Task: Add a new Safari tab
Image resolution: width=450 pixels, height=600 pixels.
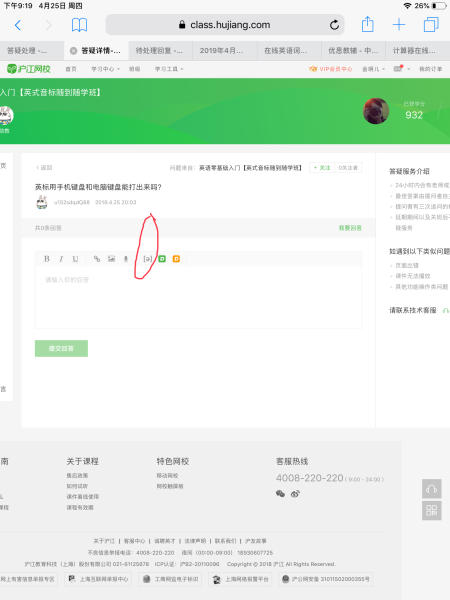Action: tap(399, 25)
